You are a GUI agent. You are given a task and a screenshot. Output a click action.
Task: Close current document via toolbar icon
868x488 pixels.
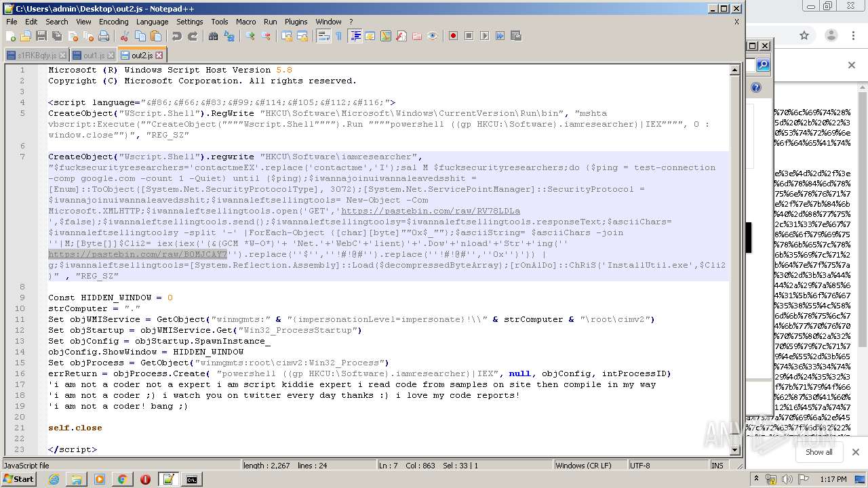(73, 36)
